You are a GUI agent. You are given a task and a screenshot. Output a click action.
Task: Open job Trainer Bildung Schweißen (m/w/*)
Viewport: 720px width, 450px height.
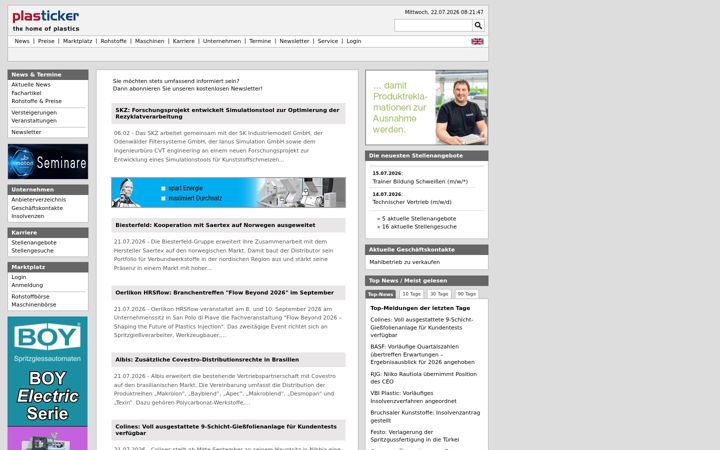click(x=420, y=182)
